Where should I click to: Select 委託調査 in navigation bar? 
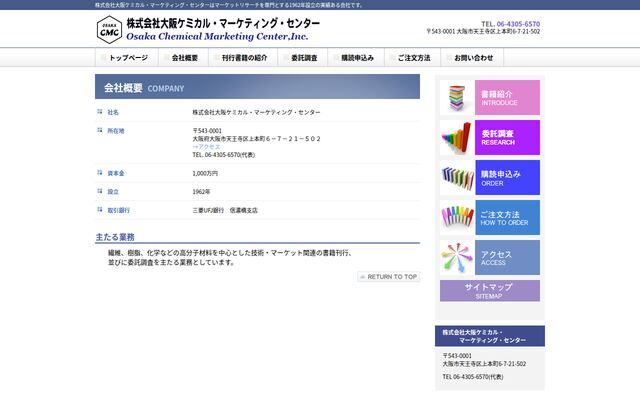303,58
